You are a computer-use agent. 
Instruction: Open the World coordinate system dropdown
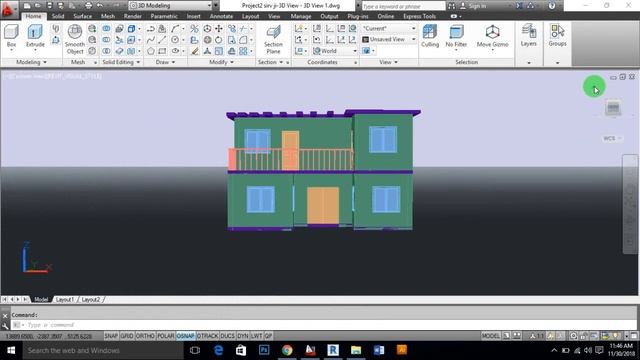[x=335, y=51]
